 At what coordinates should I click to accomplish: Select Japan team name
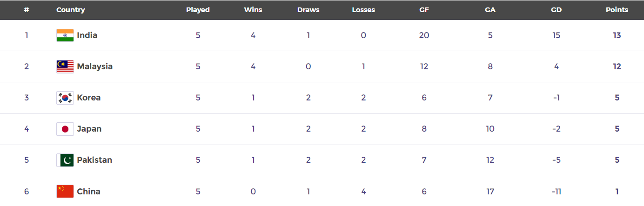click(89, 129)
